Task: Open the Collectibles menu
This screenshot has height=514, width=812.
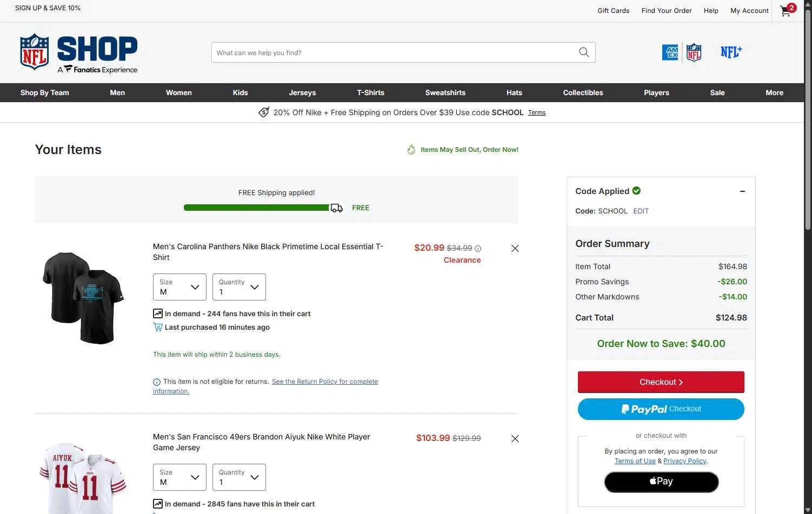Action: pos(583,92)
